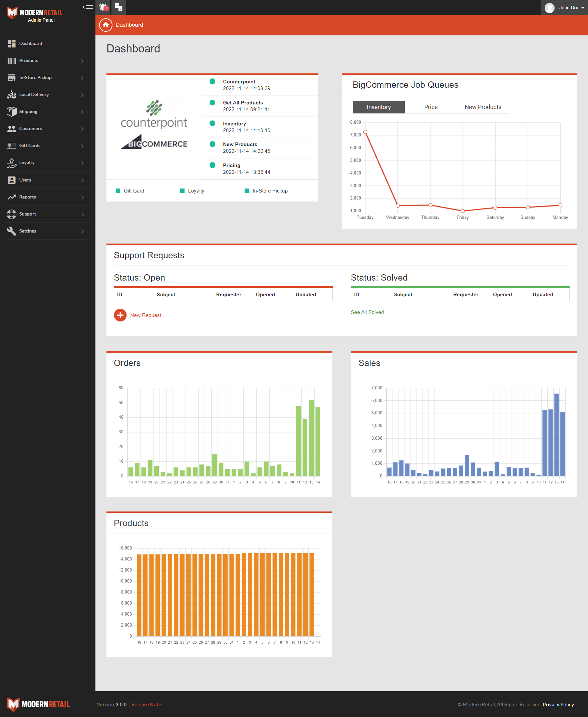Click Updated column header in Solved table
Viewport: 588px width, 717px height.
click(543, 294)
